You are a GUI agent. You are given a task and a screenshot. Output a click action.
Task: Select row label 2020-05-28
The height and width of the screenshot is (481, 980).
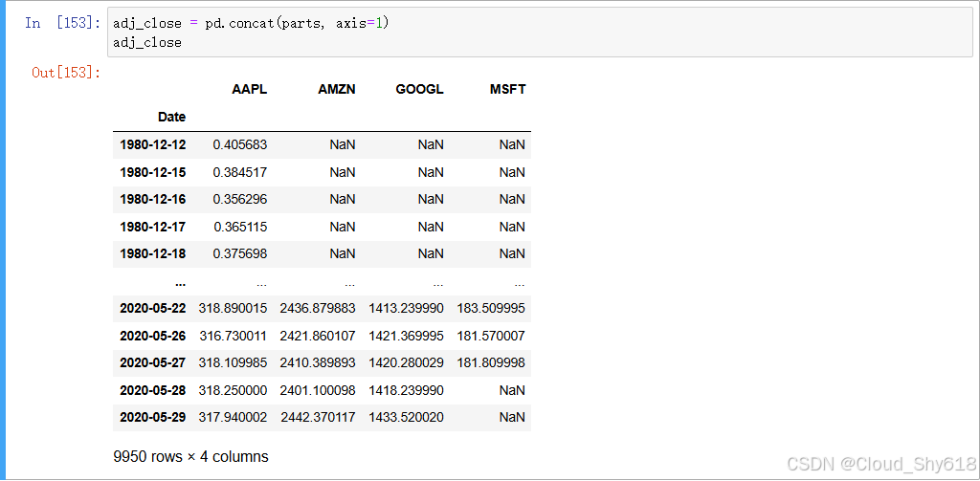coord(152,390)
